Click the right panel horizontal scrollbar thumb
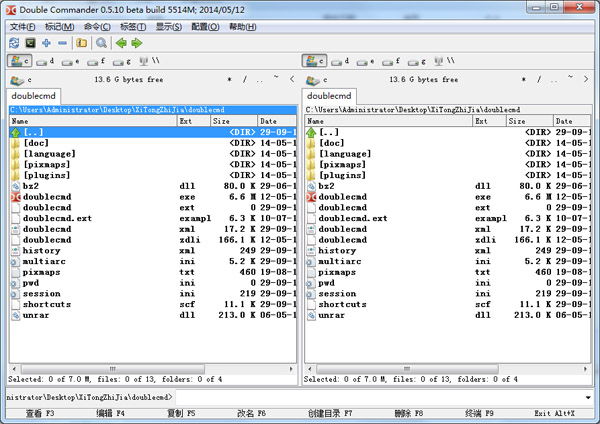The image size is (600, 424). (407, 369)
